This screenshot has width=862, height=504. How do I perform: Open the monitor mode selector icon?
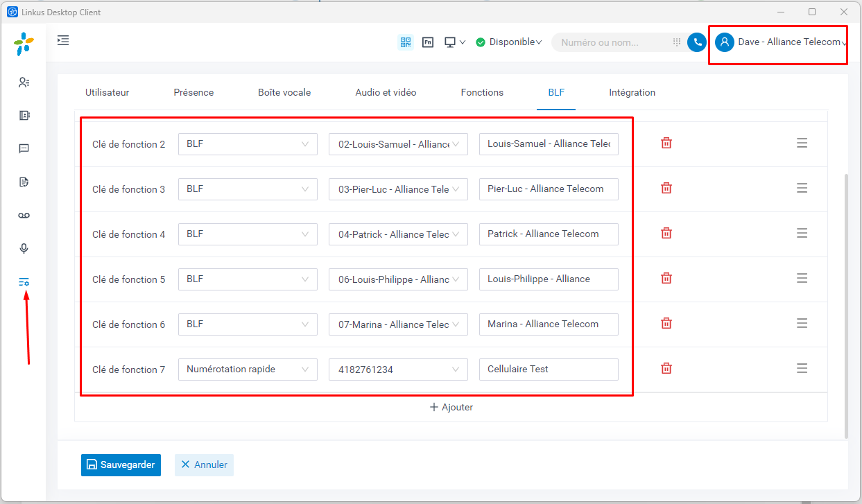[x=455, y=42]
